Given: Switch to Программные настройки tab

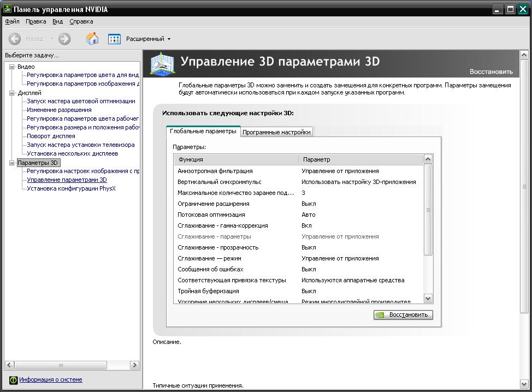Looking at the screenshot, I should click(x=276, y=132).
